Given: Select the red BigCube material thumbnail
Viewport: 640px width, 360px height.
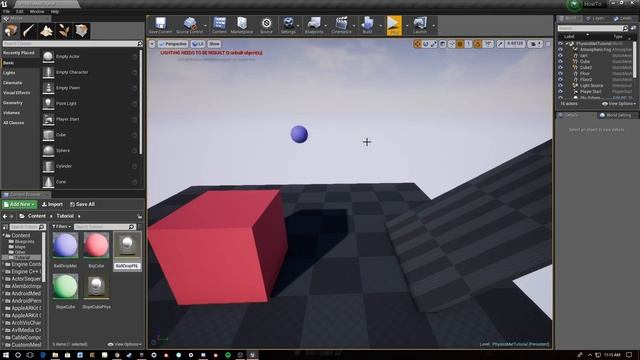Looking at the screenshot, I should [96, 245].
